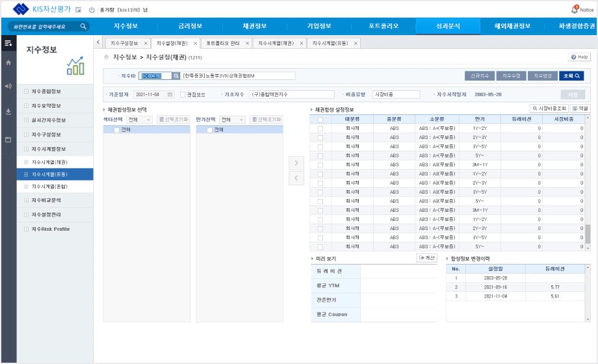Open the 만기선택 dropdown
598x364 pixels.
click(232, 120)
